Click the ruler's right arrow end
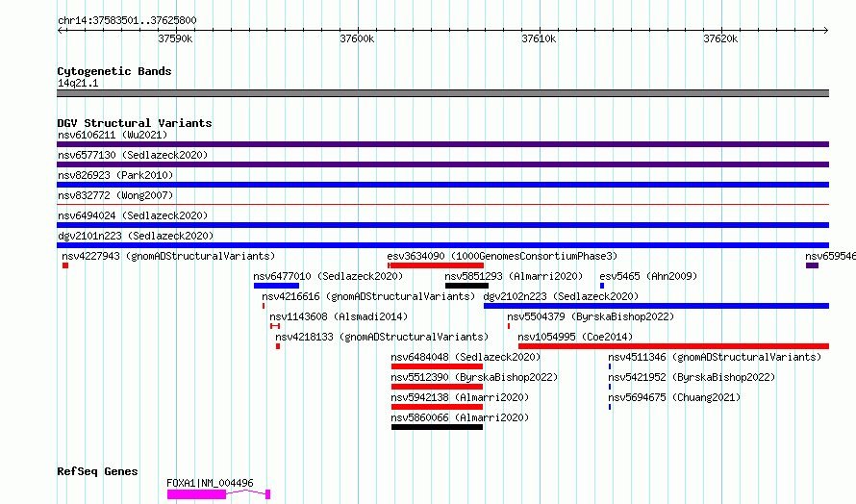The height and width of the screenshot is (504, 856). point(826,30)
